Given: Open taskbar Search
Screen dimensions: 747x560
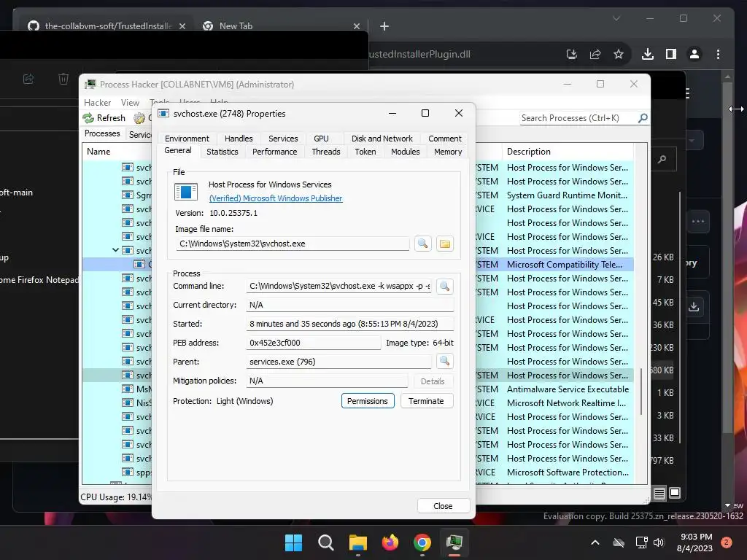Looking at the screenshot, I should click(x=326, y=542).
